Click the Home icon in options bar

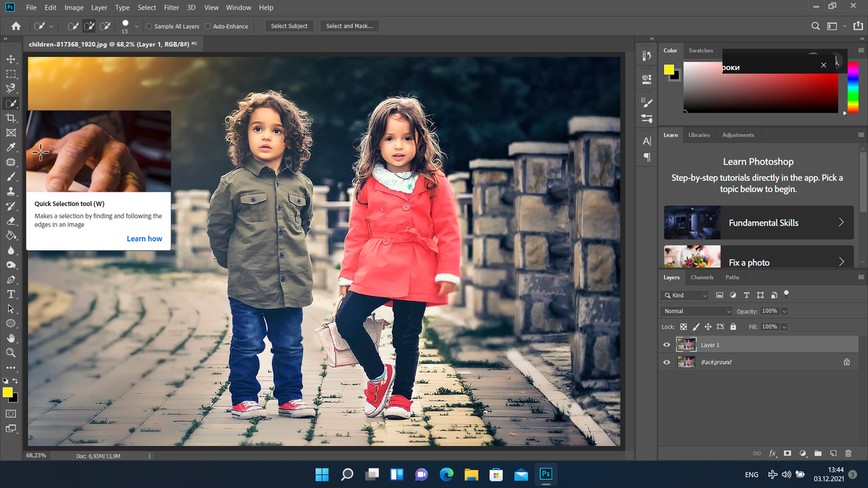[16, 26]
